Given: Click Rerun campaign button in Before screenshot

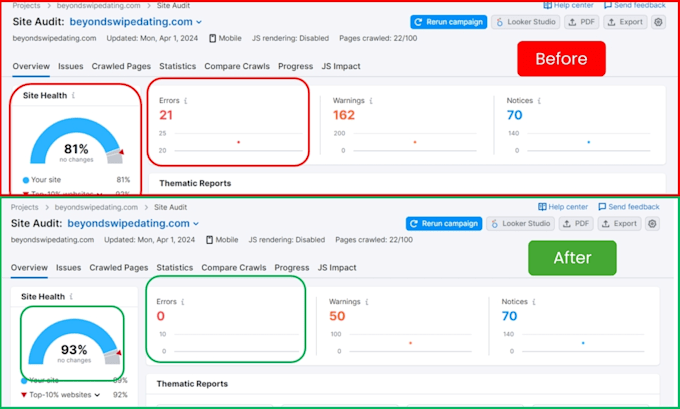Looking at the screenshot, I should [x=449, y=22].
